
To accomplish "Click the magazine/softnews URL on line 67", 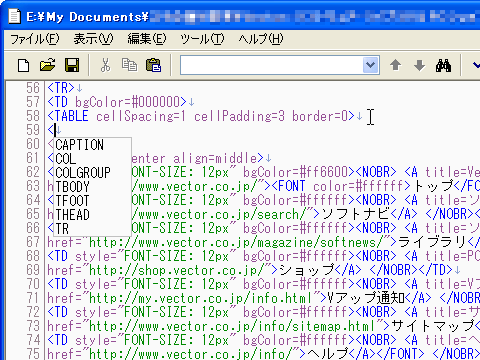I will 237,242.
